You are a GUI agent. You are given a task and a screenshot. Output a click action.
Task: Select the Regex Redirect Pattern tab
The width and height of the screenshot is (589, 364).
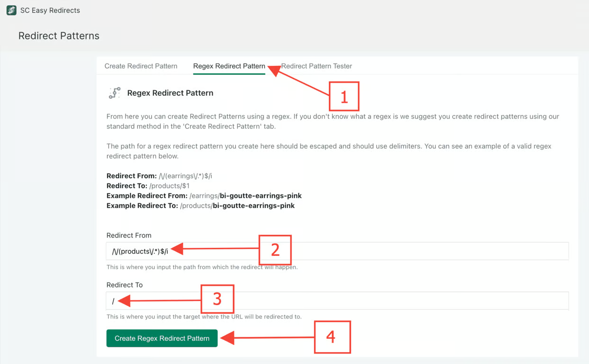point(229,66)
